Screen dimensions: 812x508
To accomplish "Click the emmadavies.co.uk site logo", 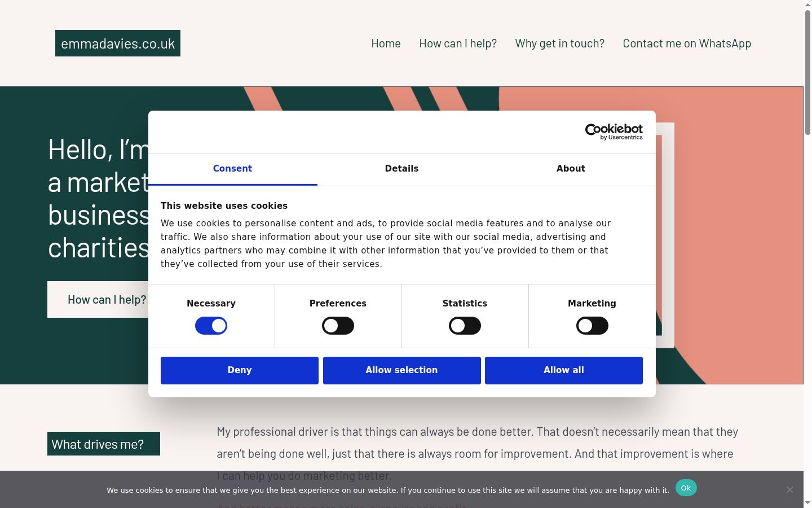I will 118,43.
